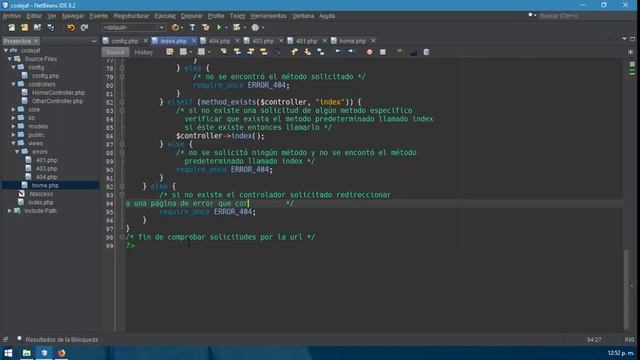Click the Profile Project round icon
Image resolution: width=640 pixels, height=360 pixels.
pyautogui.click(x=255, y=27)
